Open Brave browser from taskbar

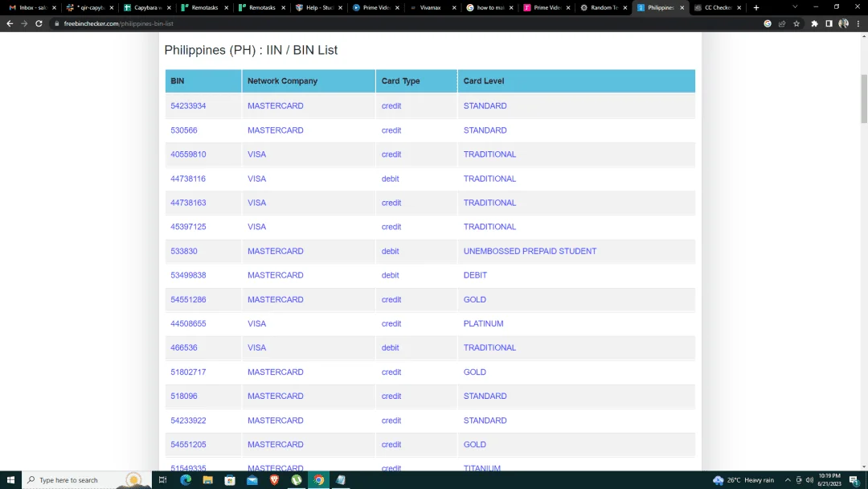[x=274, y=480]
